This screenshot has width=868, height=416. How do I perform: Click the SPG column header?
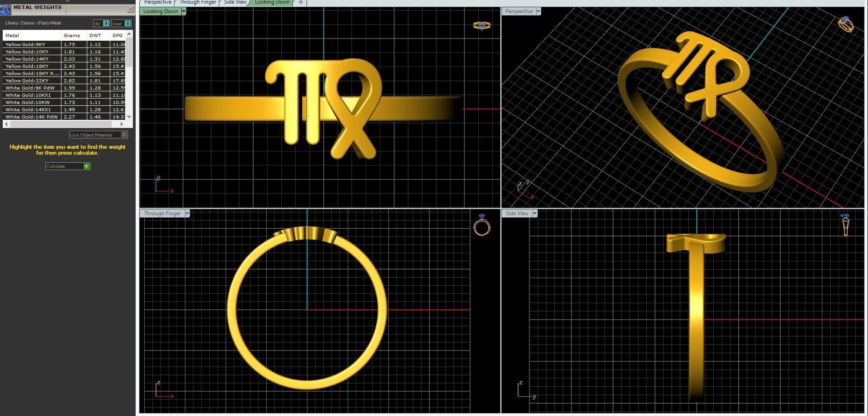[x=118, y=35]
